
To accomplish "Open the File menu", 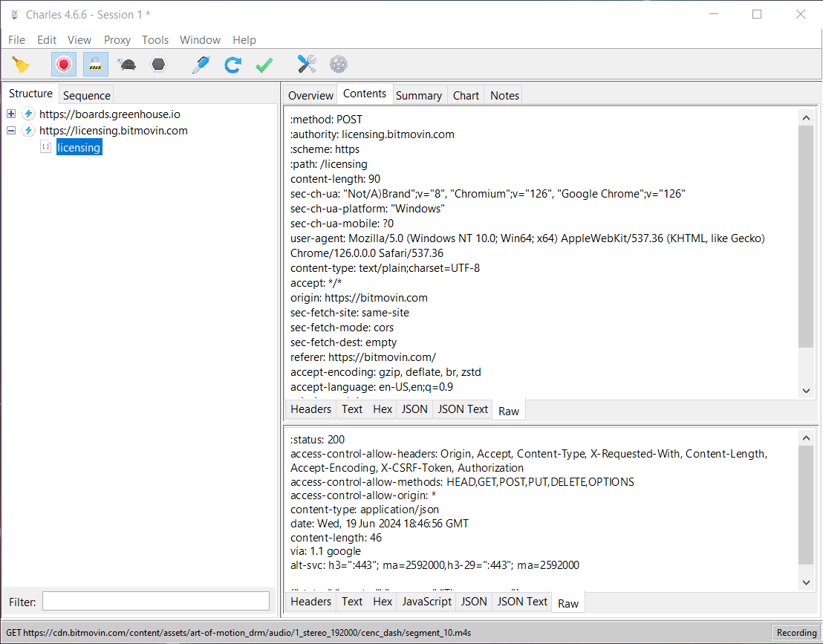I will click(16, 40).
